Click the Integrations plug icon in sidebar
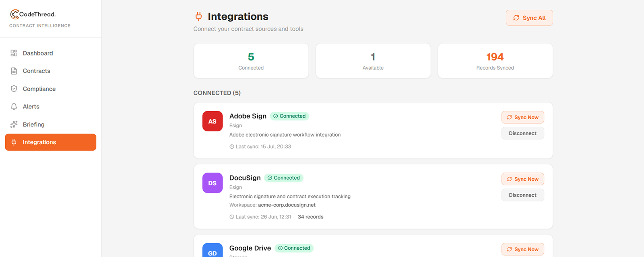The width and height of the screenshot is (644, 257). click(14, 142)
